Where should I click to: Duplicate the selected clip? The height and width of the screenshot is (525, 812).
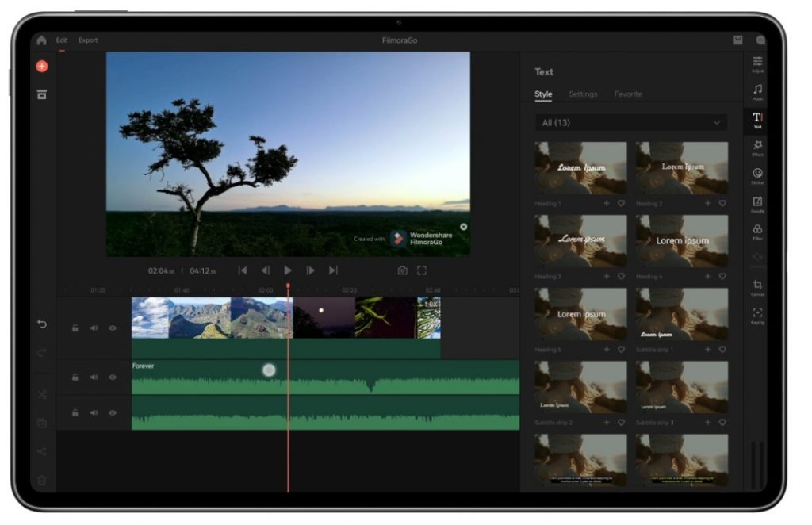click(x=42, y=423)
